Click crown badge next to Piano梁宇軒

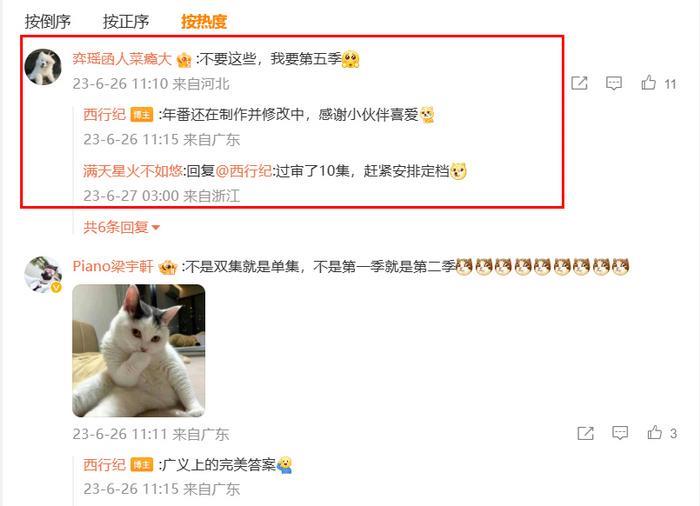click(168, 267)
